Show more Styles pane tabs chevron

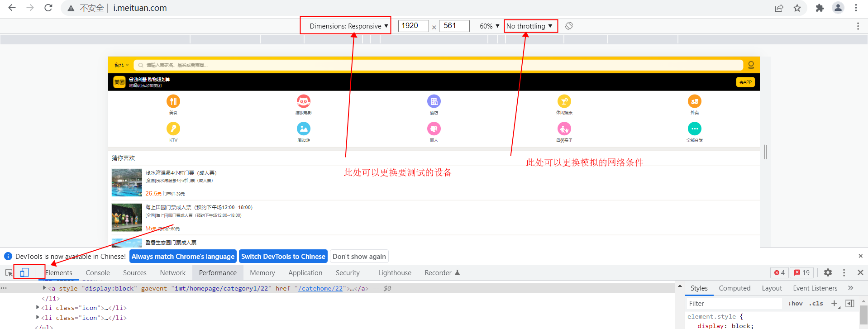(850, 288)
